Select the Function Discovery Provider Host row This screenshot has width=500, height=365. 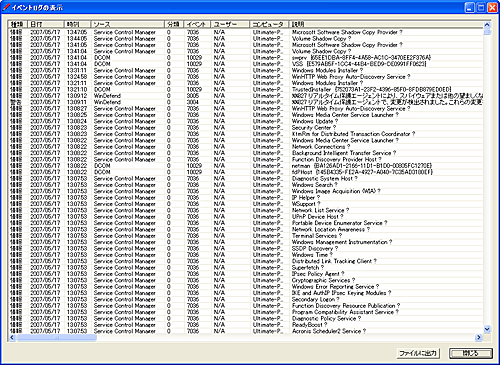[x=246, y=159]
